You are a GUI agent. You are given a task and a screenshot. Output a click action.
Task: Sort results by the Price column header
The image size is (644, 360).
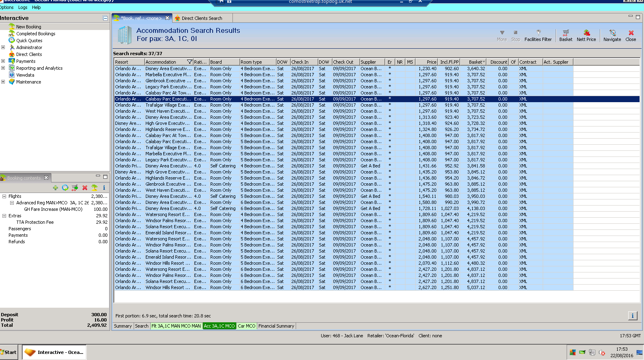point(426,62)
